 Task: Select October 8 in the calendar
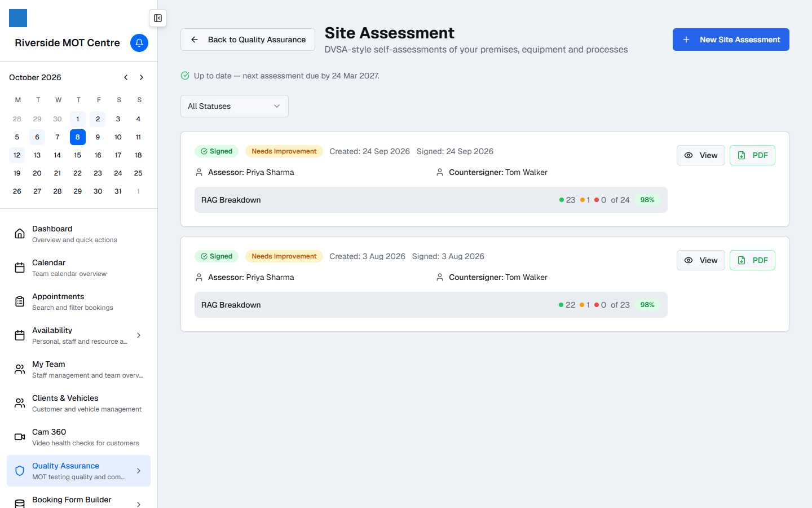tap(78, 137)
